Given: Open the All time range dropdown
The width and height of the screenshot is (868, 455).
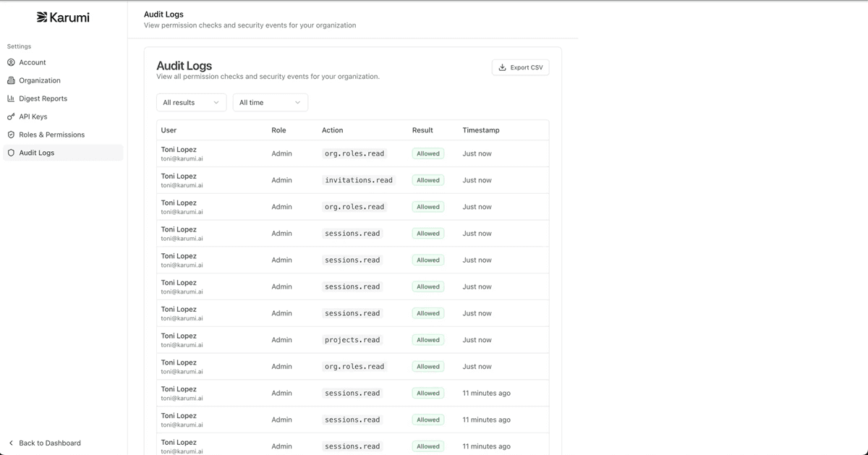Looking at the screenshot, I should (x=271, y=103).
